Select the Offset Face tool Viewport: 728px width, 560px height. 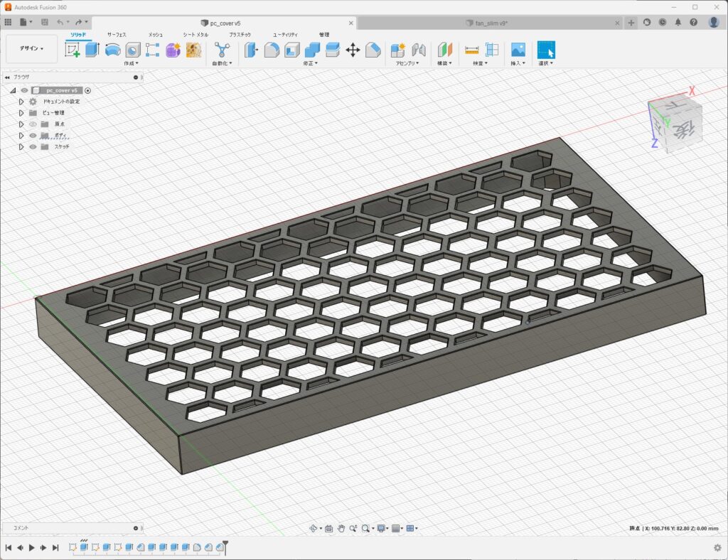pyautogui.click(x=333, y=50)
